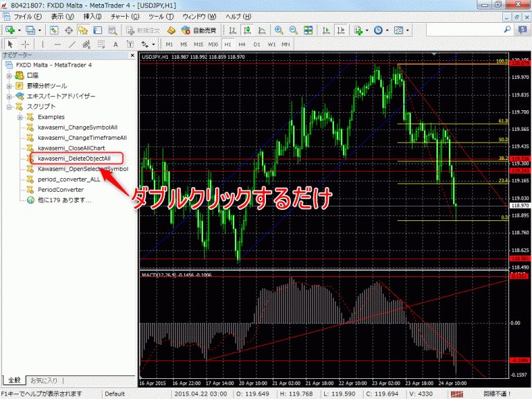The height and width of the screenshot is (399, 532).
Task: Select the equidistant channel tool
Action: click(86, 44)
